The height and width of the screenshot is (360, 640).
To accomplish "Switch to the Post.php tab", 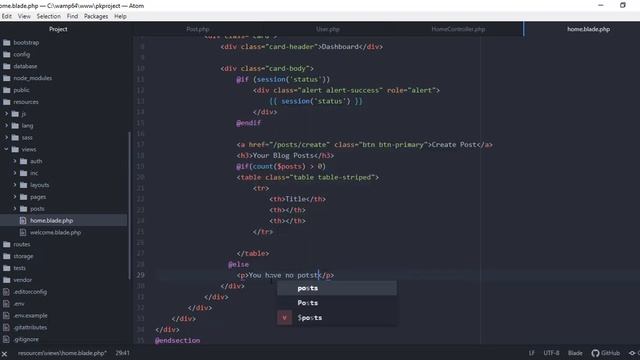I will pos(198,29).
